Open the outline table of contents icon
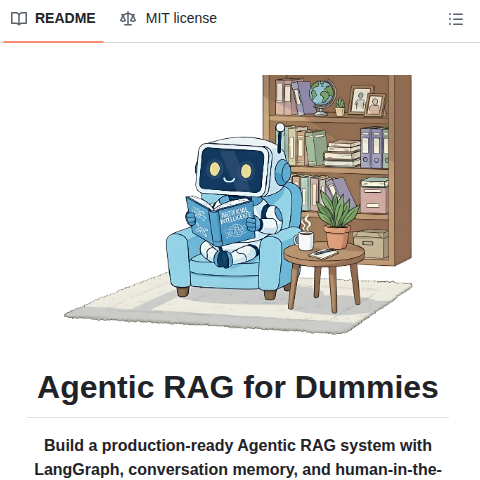480x480 pixels. [456, 19]
